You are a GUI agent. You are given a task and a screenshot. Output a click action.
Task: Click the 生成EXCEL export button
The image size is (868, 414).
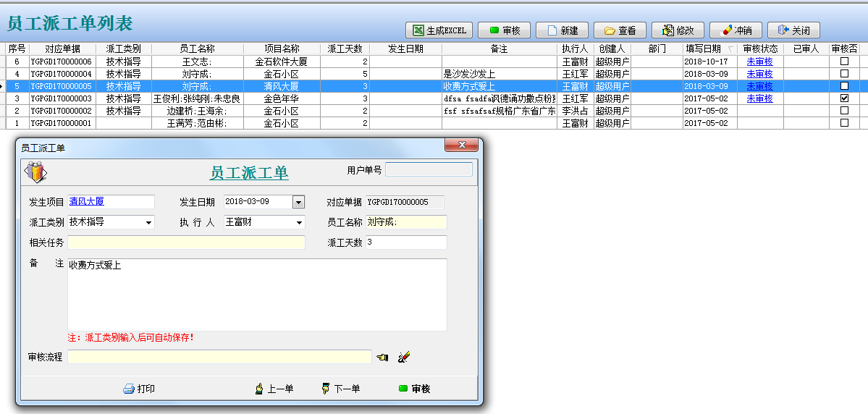[439, 30]
